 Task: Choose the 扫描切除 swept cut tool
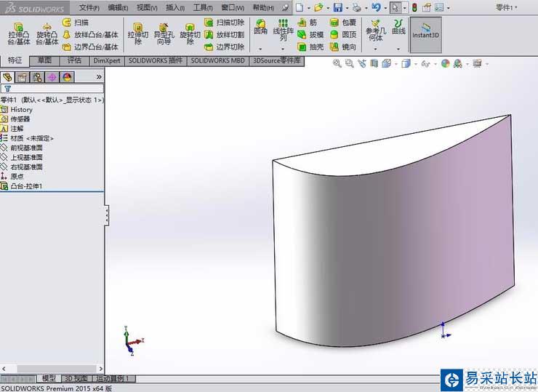pos(225,23)
